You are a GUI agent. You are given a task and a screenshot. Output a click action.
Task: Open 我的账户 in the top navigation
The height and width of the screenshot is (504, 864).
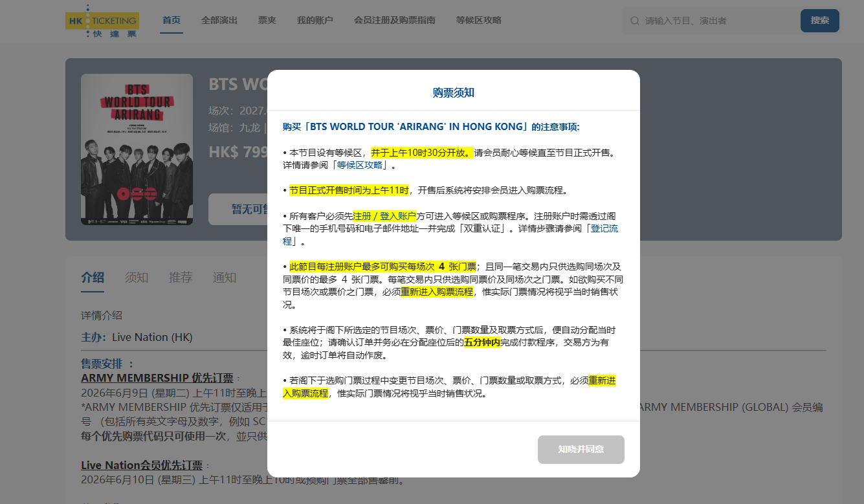pyautogui.click(x=315, y=21)
